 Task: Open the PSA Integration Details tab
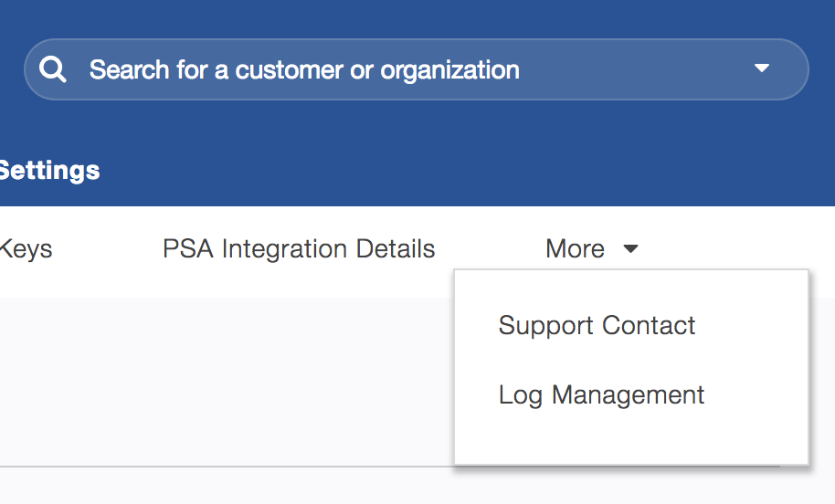pos(299,248)
